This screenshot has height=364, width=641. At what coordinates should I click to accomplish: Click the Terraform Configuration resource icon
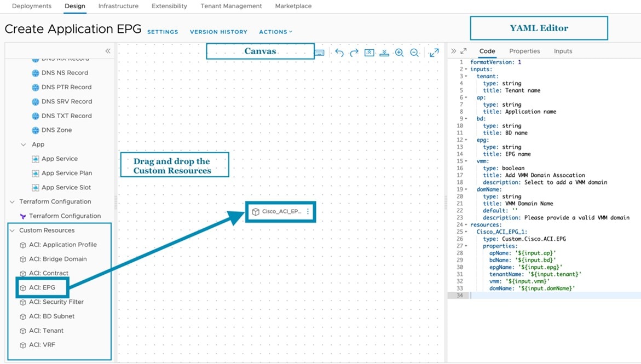point(23,216)
